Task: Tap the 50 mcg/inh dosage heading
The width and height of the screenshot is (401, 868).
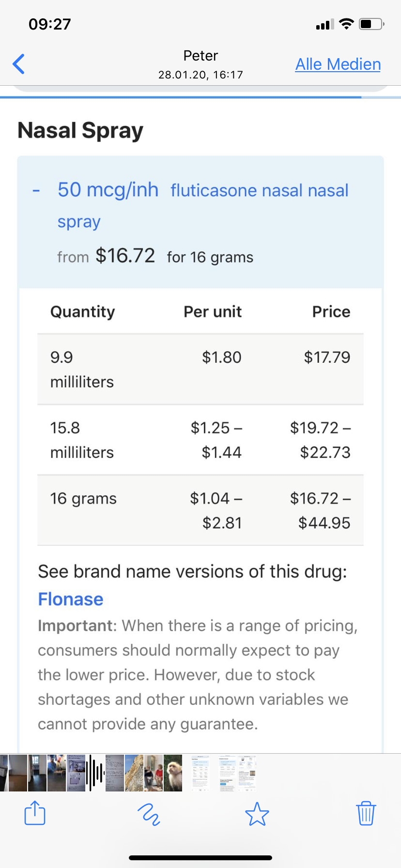Action: coord(108,190)
